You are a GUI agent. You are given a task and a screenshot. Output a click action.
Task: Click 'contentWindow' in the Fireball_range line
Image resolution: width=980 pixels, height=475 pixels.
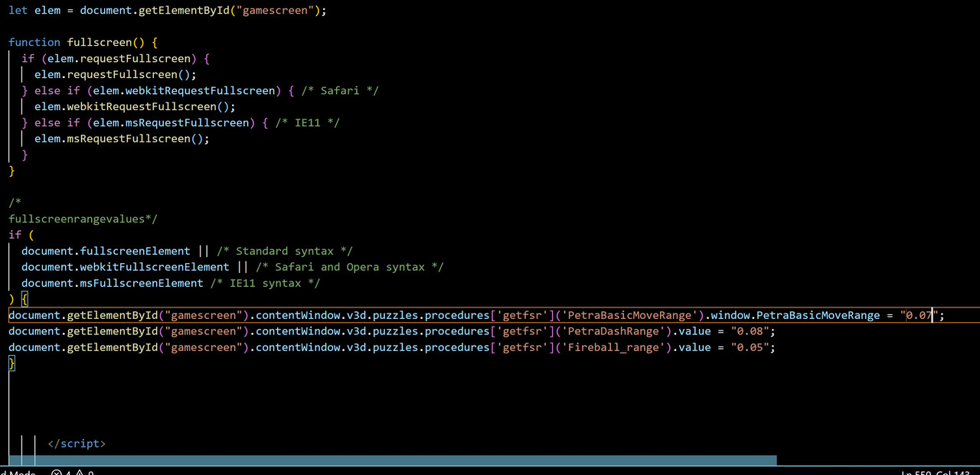coord(298,347)
